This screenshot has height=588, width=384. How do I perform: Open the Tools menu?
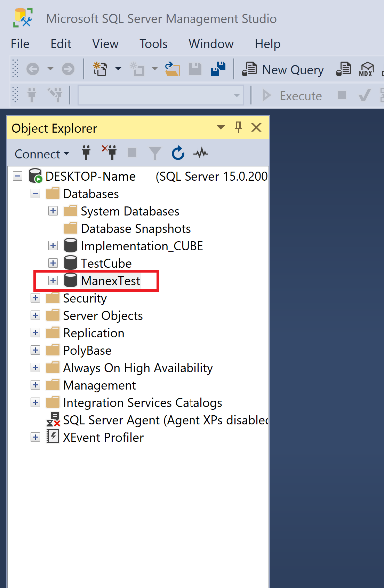[153, 44]
